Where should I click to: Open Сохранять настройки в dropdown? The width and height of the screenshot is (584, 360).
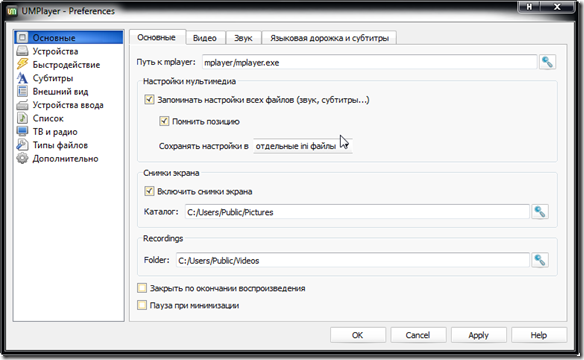click(x=302, y=146)
